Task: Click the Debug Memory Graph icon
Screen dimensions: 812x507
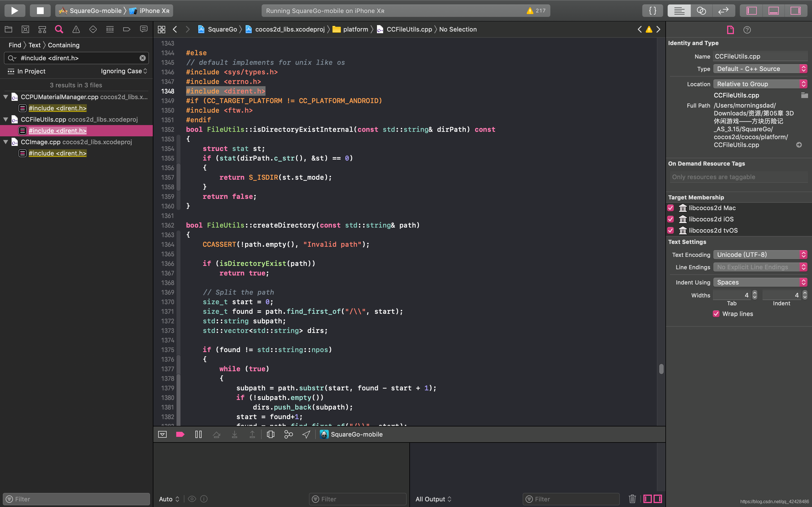Action: [x=288, y=434]
